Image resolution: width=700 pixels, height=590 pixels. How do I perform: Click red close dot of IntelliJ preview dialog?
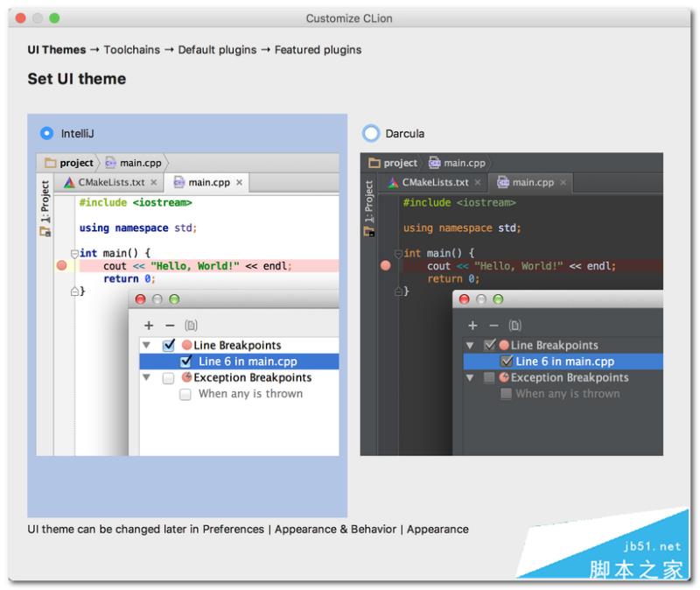141,299
